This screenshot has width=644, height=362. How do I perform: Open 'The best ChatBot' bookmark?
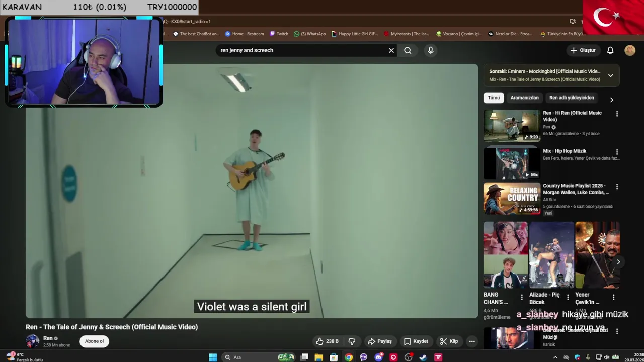coord(196,34)
